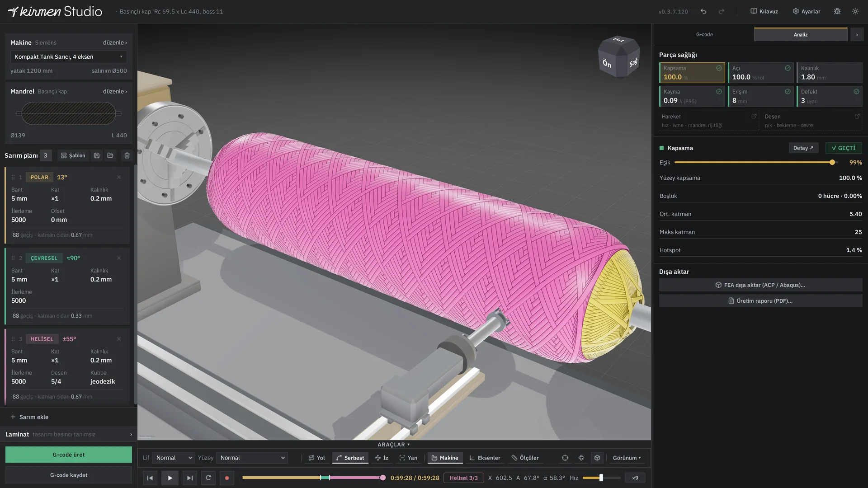
Task: Switch to the Analiz tab
Action: (x=801, y=34)
